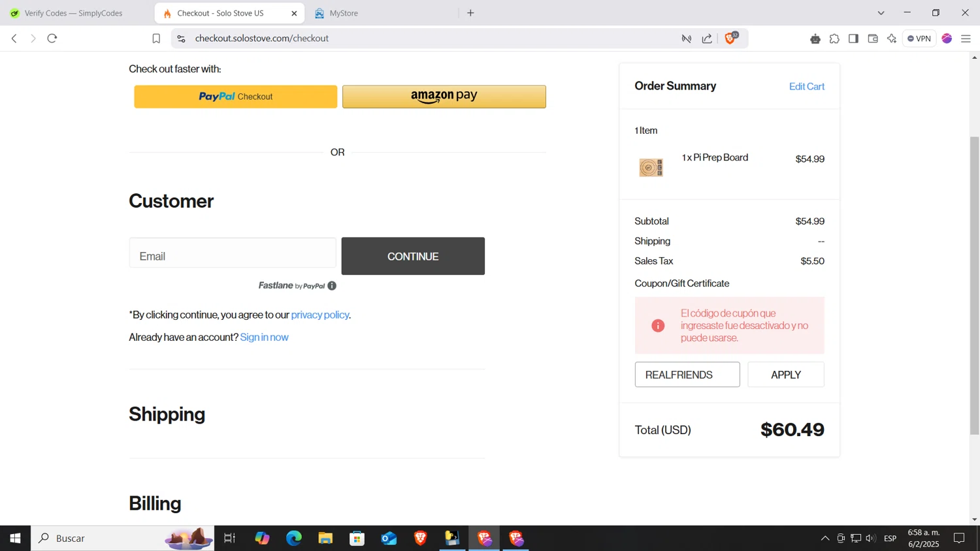Open the ESP language indicator

(890, 538)
